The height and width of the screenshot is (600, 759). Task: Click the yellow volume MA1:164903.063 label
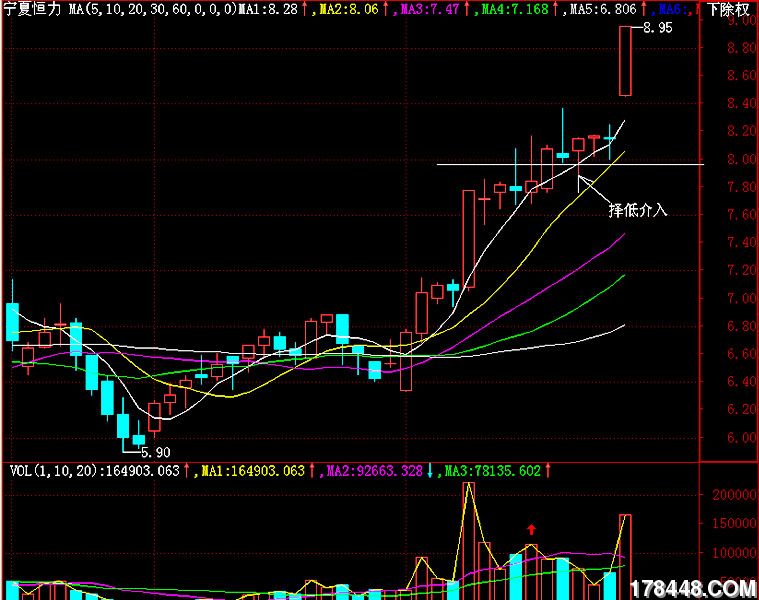(253, 471)
